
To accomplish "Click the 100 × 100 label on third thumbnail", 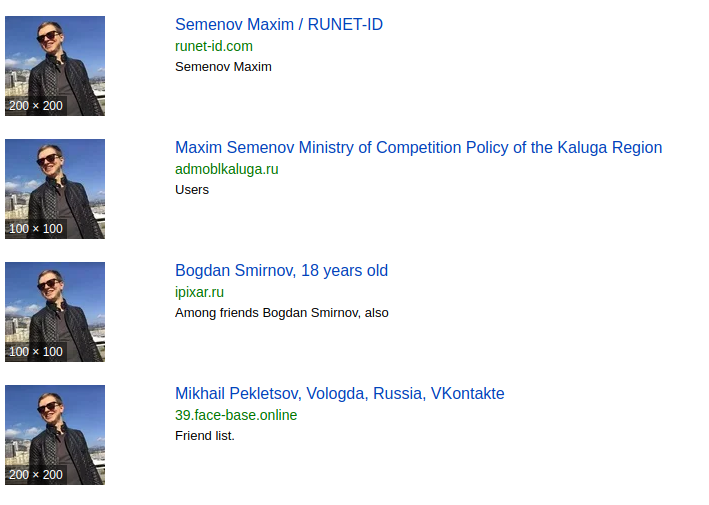I will pyautogui.click(x=36, y=352).
